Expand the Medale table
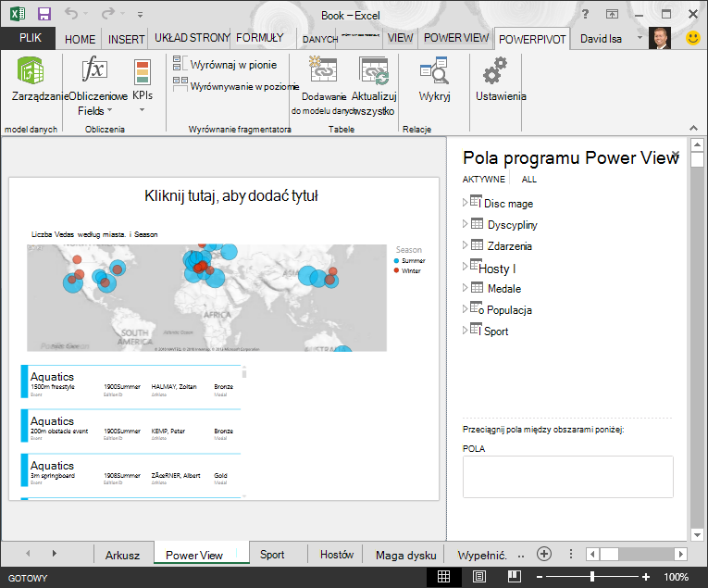 pyautogui.click(x=466, y=288)
